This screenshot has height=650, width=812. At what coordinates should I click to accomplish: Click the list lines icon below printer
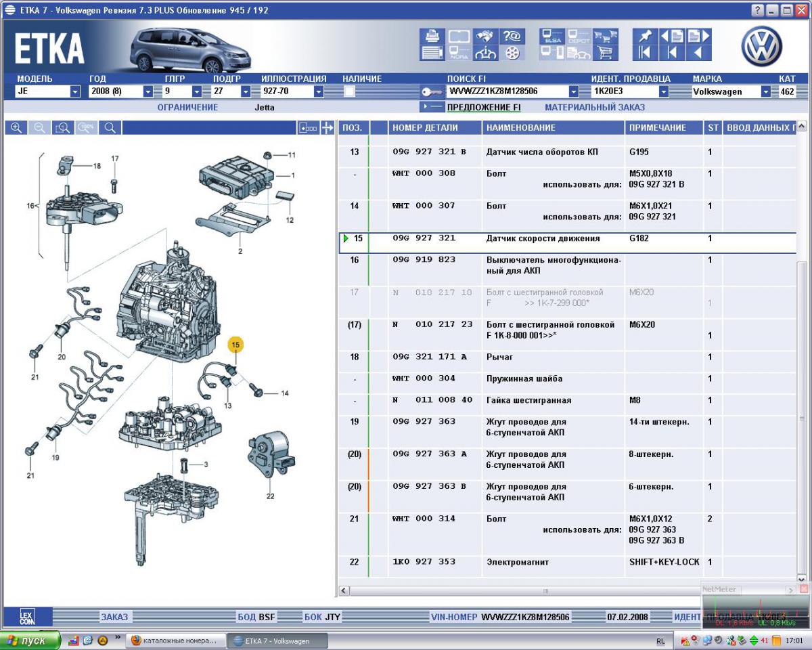432,53
